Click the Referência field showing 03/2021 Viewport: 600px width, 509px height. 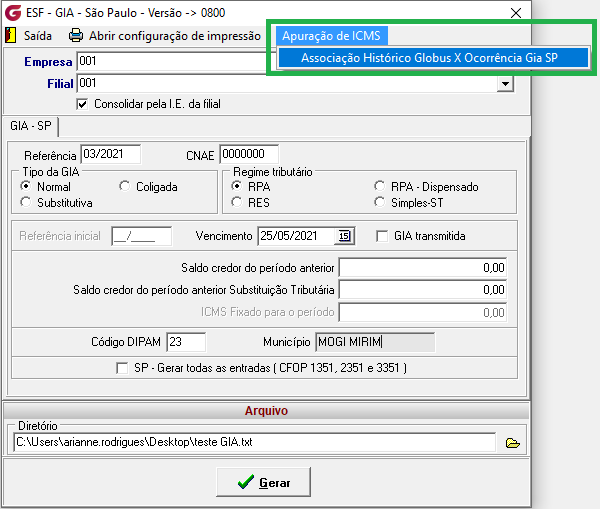(111, 154)
